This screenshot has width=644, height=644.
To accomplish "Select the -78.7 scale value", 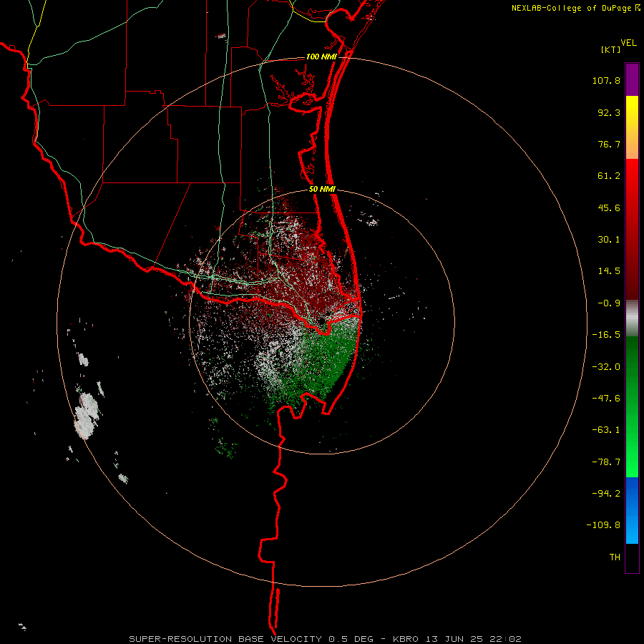I will [x=606, y=462].
